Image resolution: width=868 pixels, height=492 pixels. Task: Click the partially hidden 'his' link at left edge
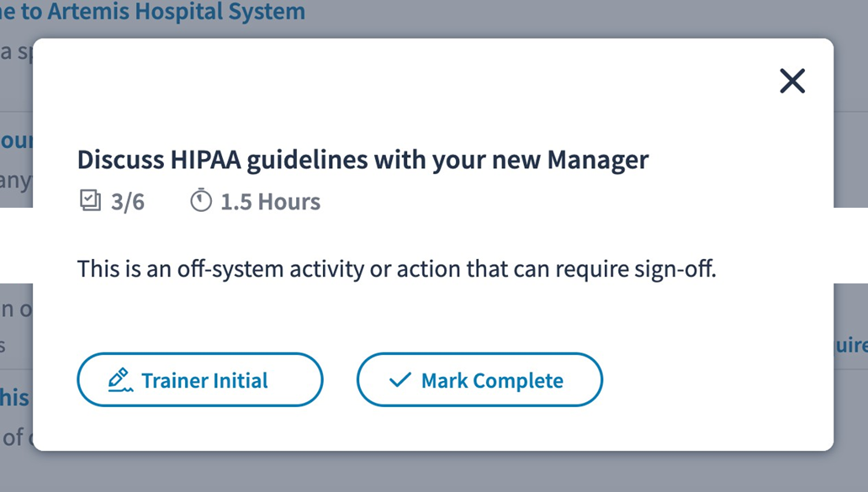point(15,397)
